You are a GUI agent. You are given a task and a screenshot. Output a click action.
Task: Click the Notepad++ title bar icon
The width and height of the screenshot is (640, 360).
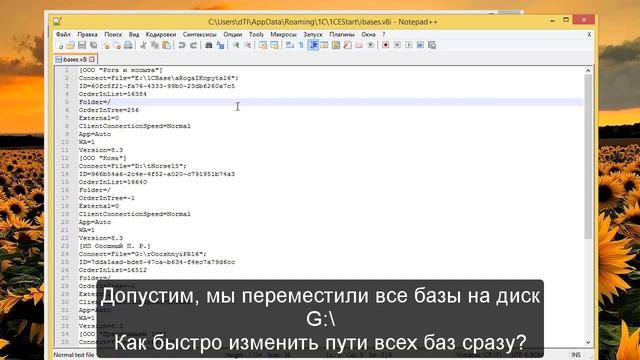click(57, 21)
